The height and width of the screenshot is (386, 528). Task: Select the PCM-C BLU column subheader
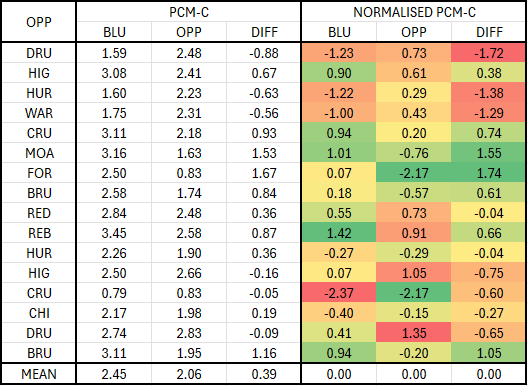pyautogui.click(x=114, y=32)
